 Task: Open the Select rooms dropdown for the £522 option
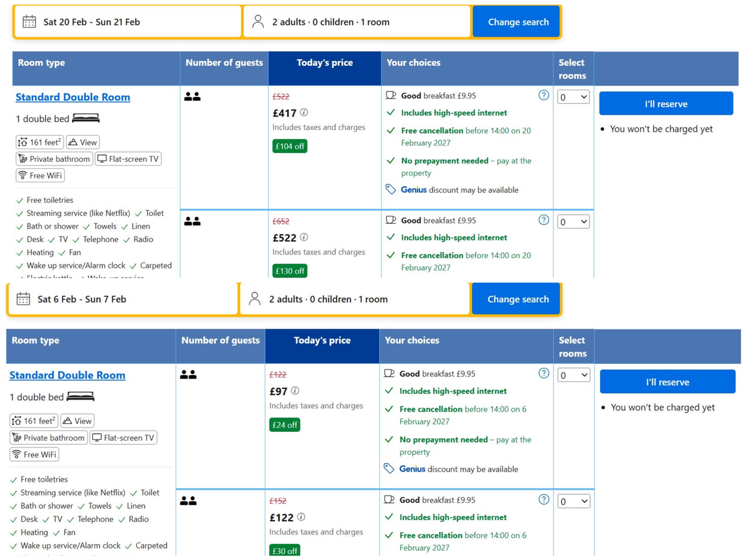pos(573,222)
